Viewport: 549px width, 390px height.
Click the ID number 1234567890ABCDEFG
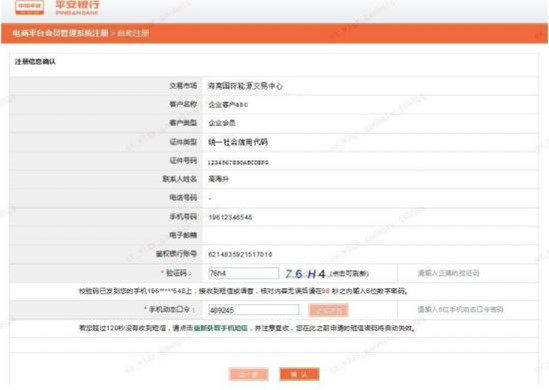tap(238, 162)
